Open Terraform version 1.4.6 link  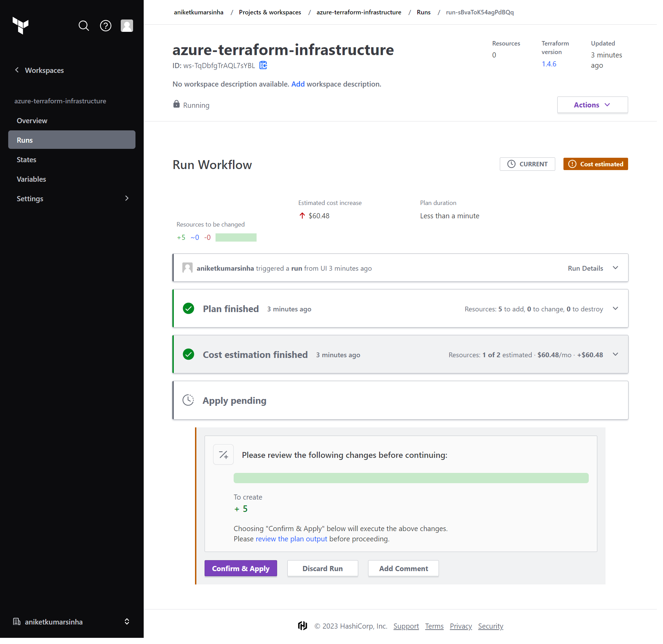point(549,64)
